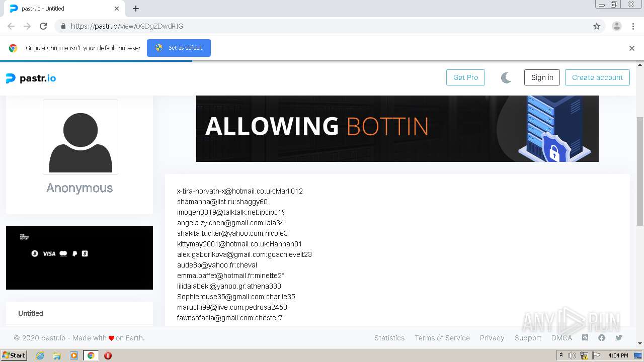Viewport: 644px width, 362px height.
Task: Click the Anonymous author name
Action: coord(79,188)
